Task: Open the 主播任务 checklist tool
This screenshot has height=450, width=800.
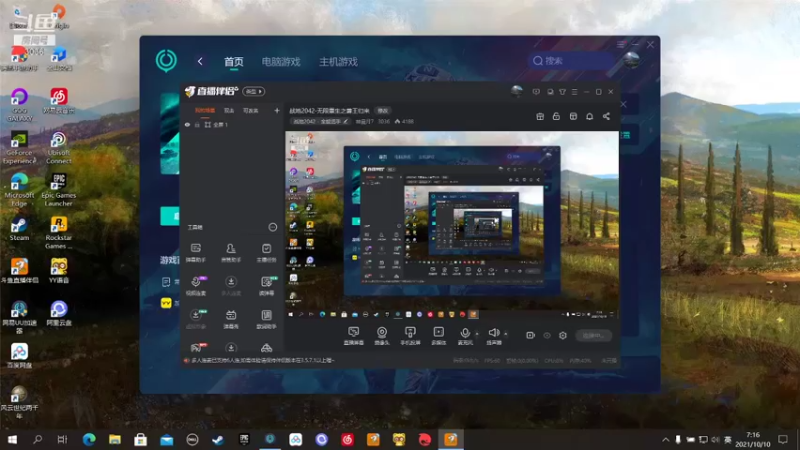Action: tap(266, 253)
